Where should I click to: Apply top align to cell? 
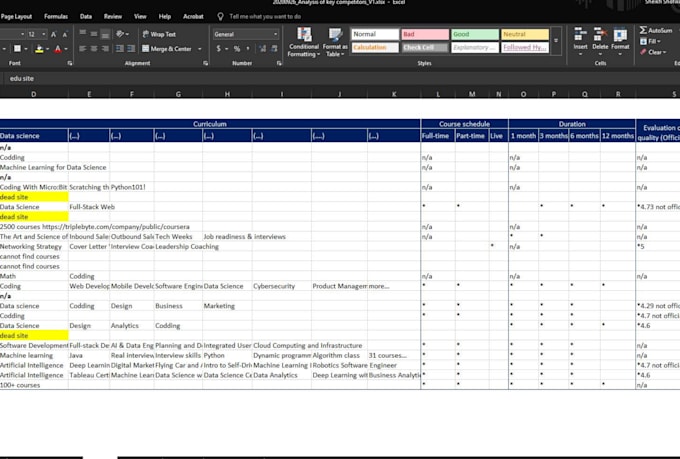tap(82, 34)
